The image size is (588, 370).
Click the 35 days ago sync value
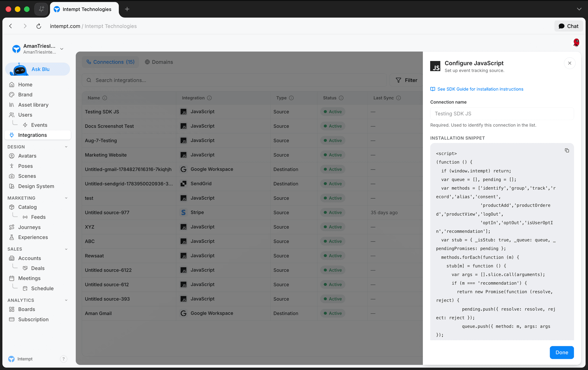point(384,213)
